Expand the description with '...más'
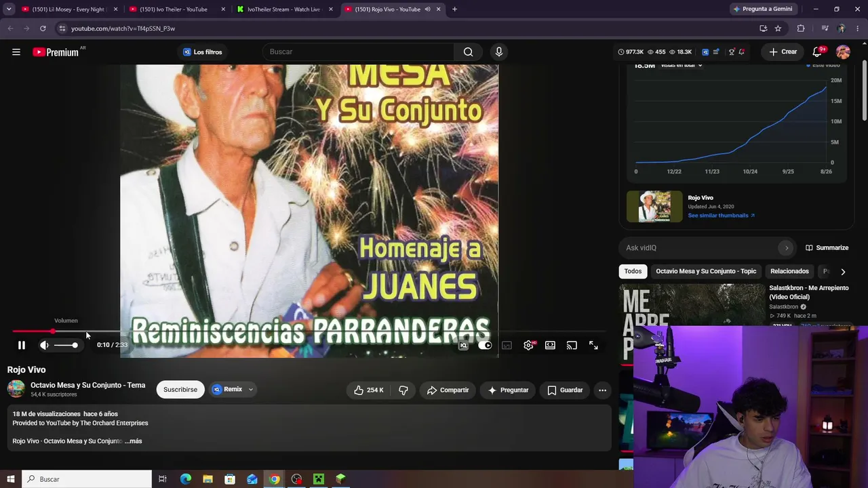Image resolution: width=868 pixels, height=488 pixels. point(133,441)
